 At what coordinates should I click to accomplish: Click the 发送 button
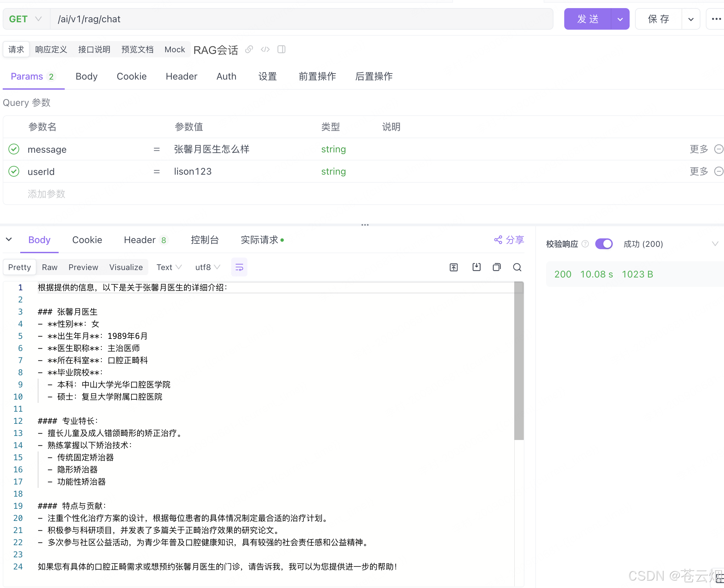pyautogui.click(x=587, y=19)
